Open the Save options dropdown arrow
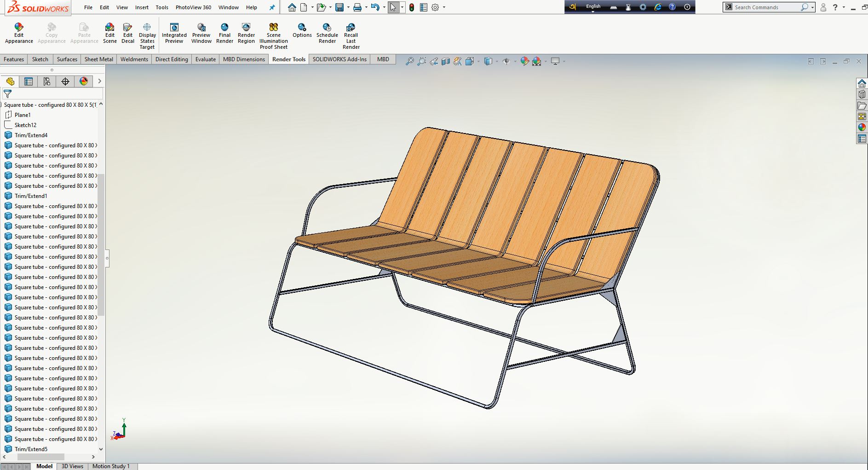Image resolution: width=868 pixels, height=470 pixels. click(x=348, y=7)
